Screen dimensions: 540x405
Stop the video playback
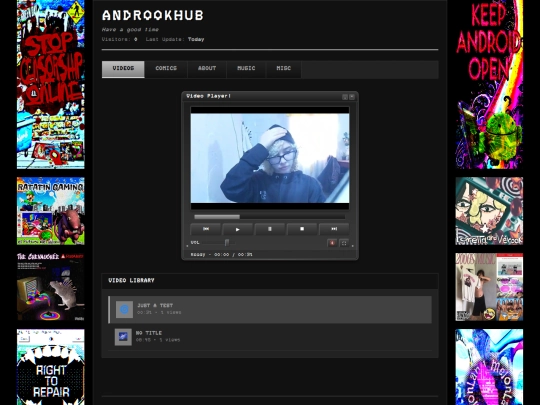coord(302,229)
